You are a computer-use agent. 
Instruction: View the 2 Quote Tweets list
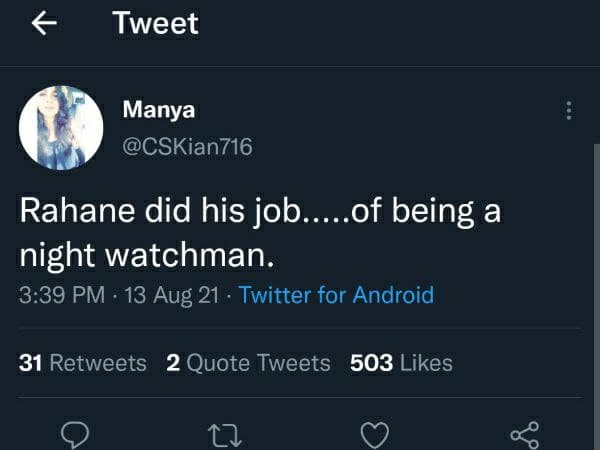(247, 363)
